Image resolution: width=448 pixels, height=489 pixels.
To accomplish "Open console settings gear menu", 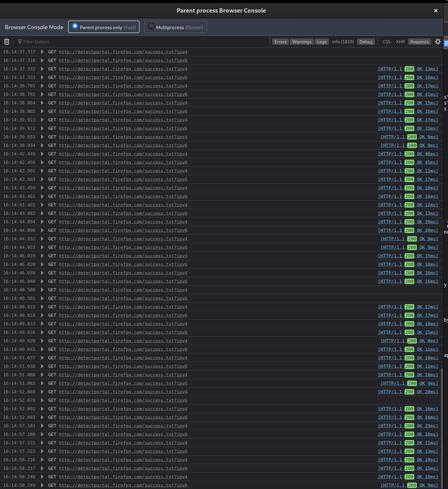I will coord(438,42).
